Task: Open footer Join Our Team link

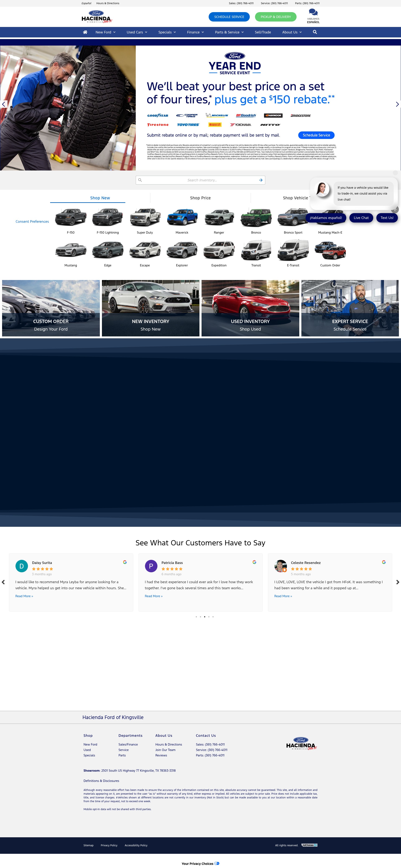Action: [165, 750]
